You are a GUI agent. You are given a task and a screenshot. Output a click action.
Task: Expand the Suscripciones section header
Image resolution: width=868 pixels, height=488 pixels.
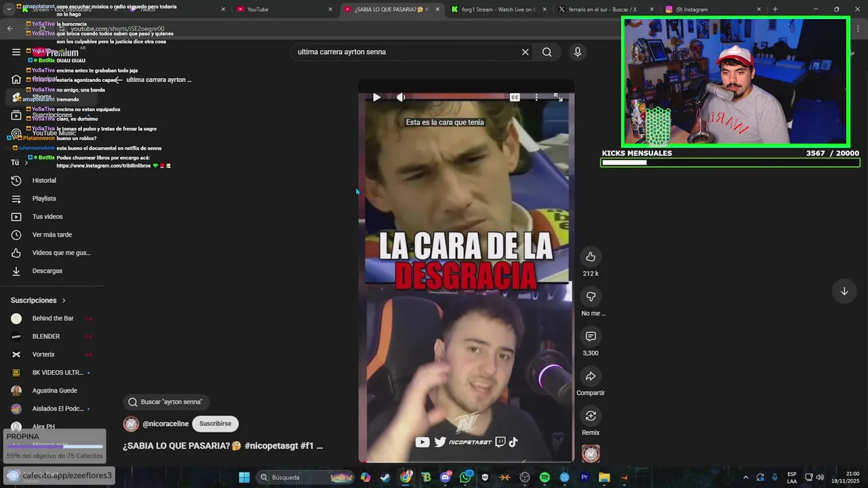coord(39,300)
